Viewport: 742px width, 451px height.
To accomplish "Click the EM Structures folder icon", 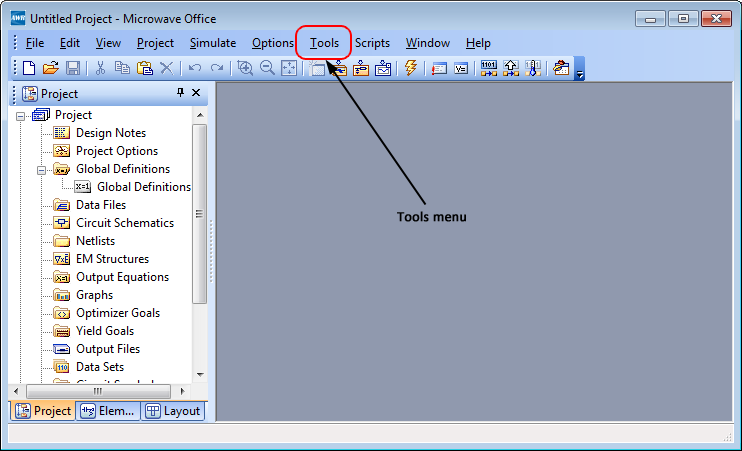I will [62, 259].
